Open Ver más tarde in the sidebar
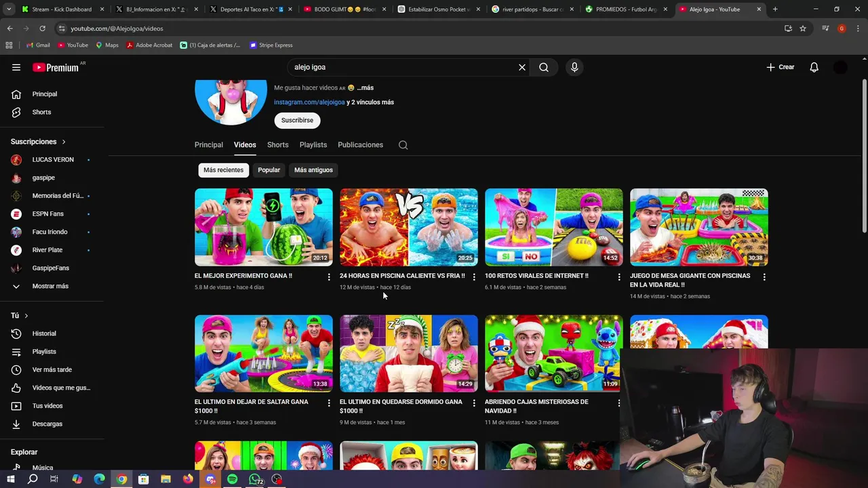Screen dimensions: 868x488 pos(53,370)
